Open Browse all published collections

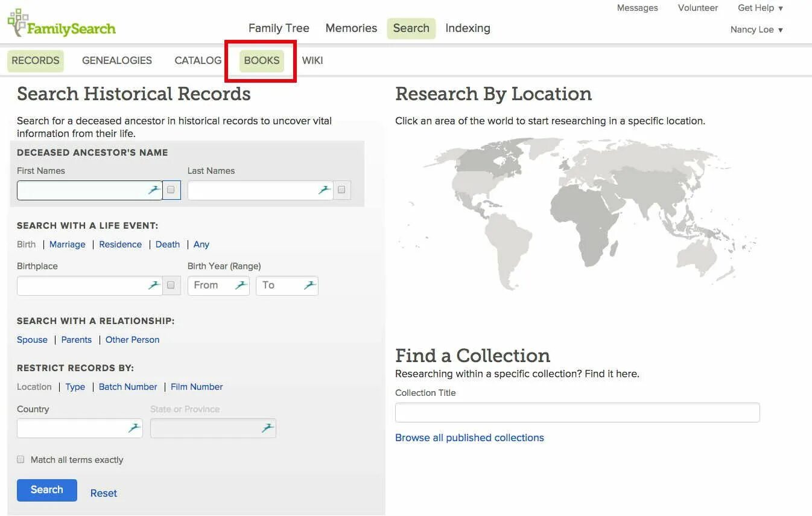coord(469,438)
